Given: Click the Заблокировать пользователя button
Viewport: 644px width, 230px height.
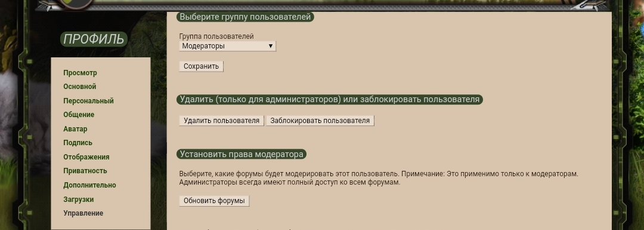Looking at the screenshot, I should point(320,121).
